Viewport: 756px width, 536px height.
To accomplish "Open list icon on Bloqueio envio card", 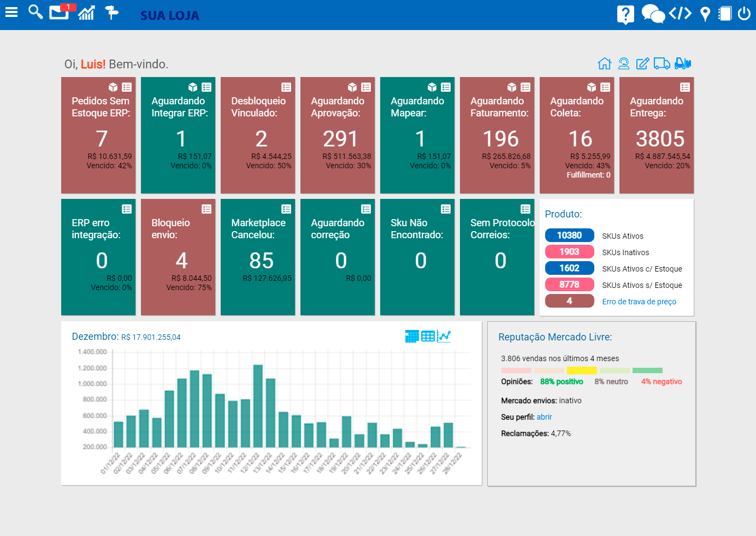I will pos(206,209).
